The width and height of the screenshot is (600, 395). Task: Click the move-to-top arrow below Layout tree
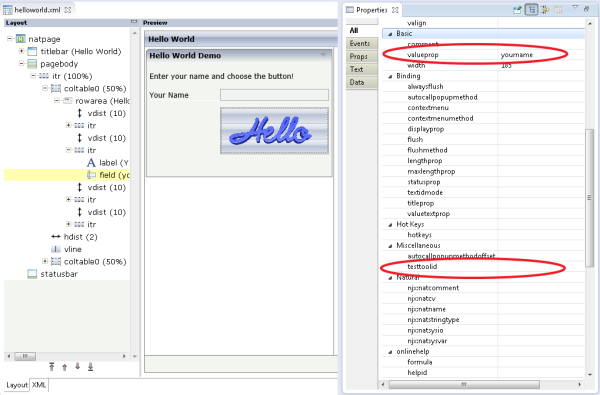(x=52, y=367)
